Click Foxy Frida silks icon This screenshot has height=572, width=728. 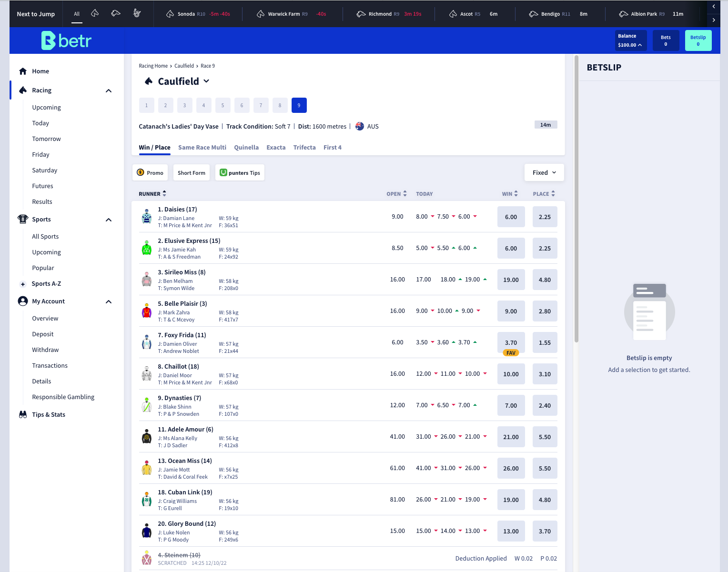(147, 342)
